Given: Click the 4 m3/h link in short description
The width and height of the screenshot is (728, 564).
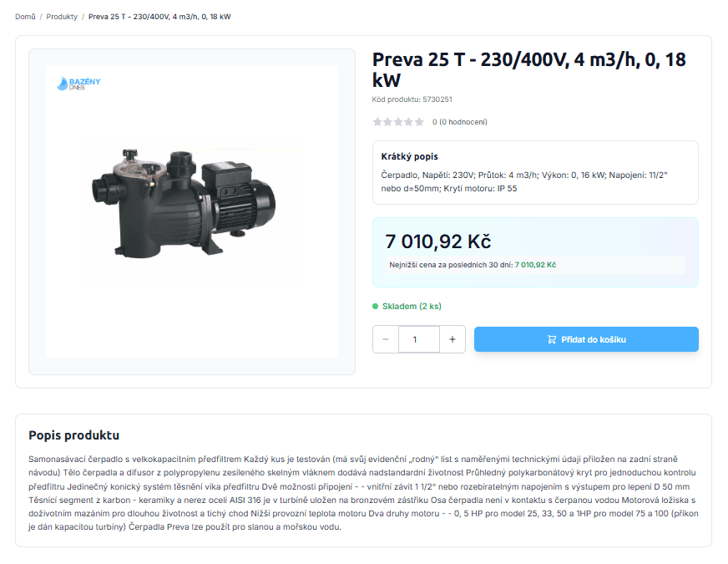Looking at the screenshot, I should click(523, 174).
